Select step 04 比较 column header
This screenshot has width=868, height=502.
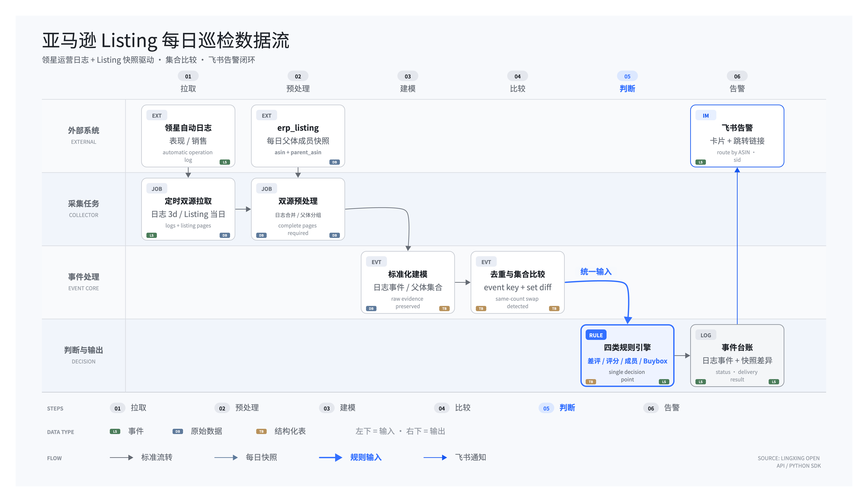(517, 82)
